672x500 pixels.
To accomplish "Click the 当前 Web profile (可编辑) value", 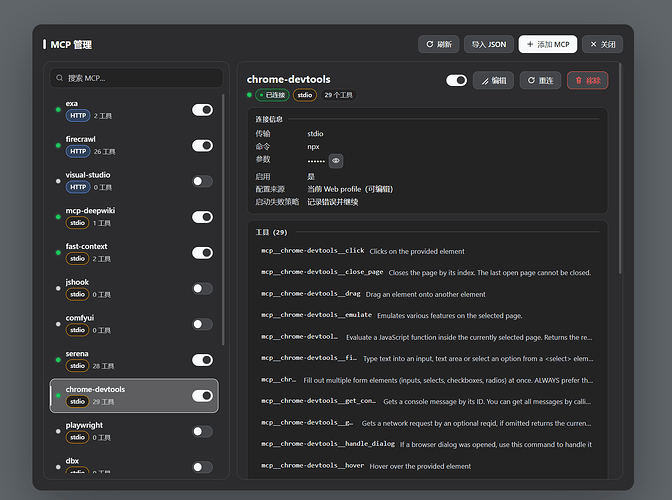I will tap(350, 189).
